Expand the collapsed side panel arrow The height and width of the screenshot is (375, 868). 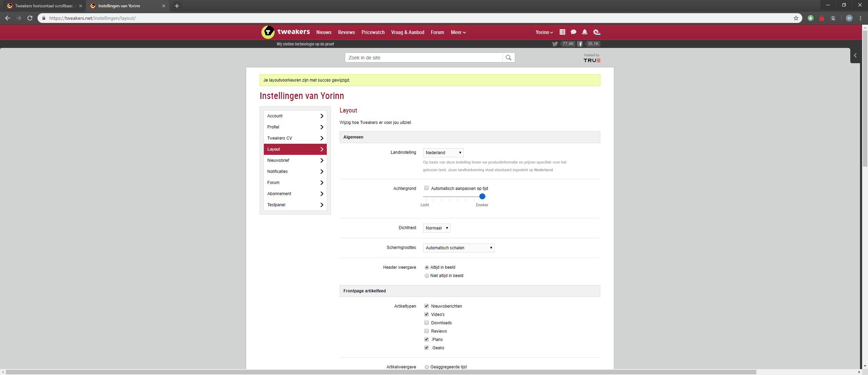click(855, 56)
